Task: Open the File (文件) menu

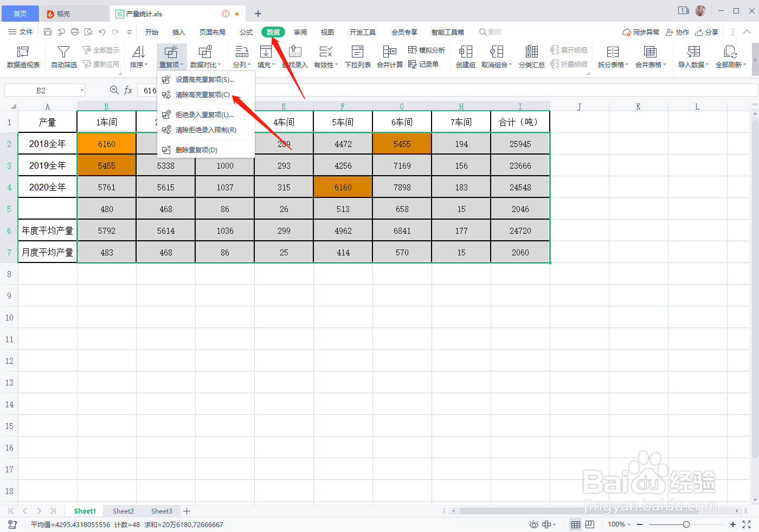Action: click(21, 32)
